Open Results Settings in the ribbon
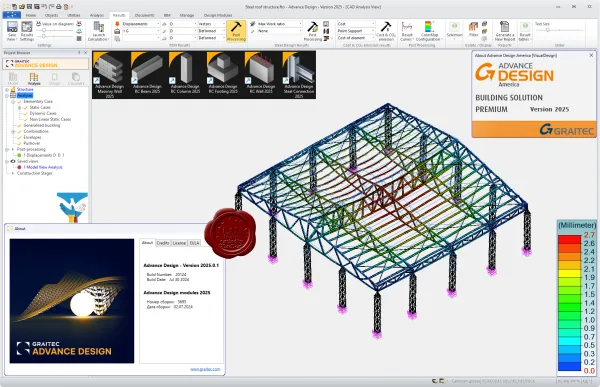This screenshot has width=600, height=387. (x=26, y=31)
